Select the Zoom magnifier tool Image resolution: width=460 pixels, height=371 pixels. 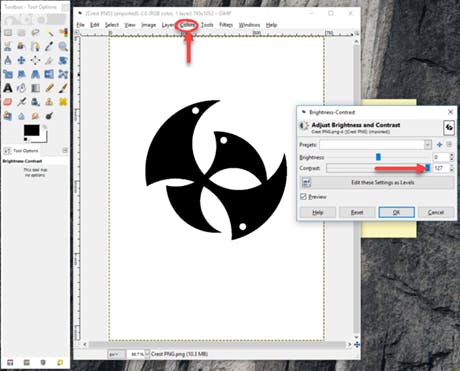pyautogui.click(x=63, y=46)
